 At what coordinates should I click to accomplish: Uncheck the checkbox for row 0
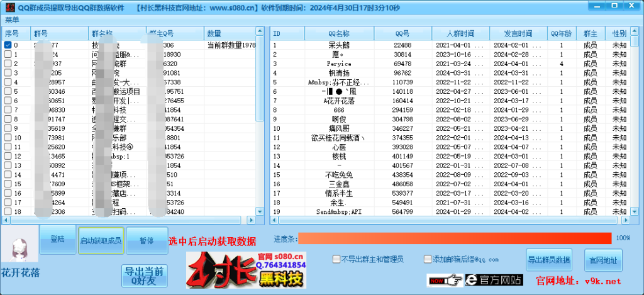(x=8, y=45)
